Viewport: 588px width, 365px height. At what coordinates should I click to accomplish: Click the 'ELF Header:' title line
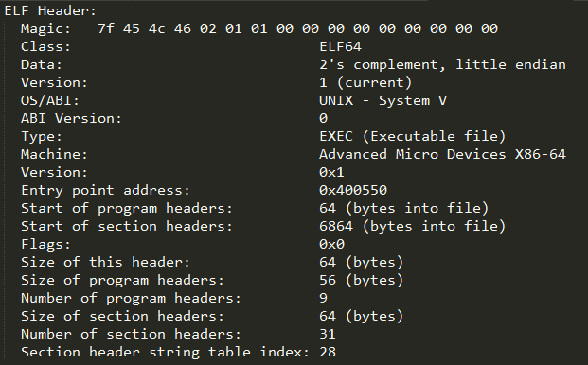(x=50, y=10)
